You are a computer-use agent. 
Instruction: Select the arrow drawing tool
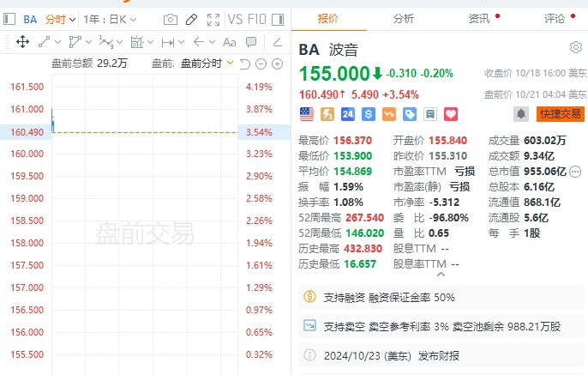point(198,42)
